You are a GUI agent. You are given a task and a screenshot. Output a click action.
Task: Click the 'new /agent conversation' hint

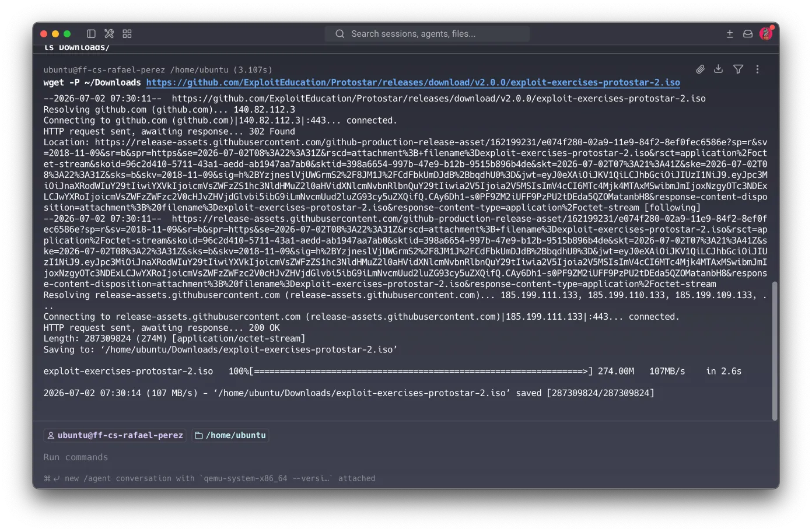209,478
